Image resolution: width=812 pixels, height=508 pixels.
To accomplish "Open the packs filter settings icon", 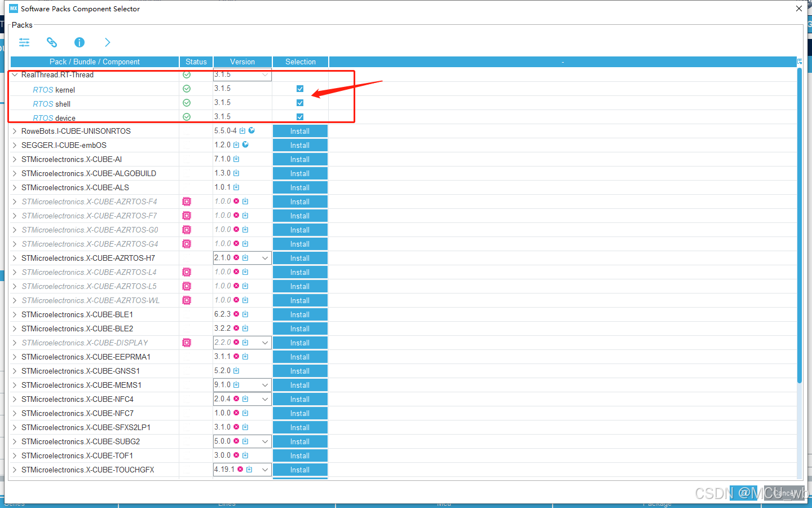I will [x=24, y=42].
